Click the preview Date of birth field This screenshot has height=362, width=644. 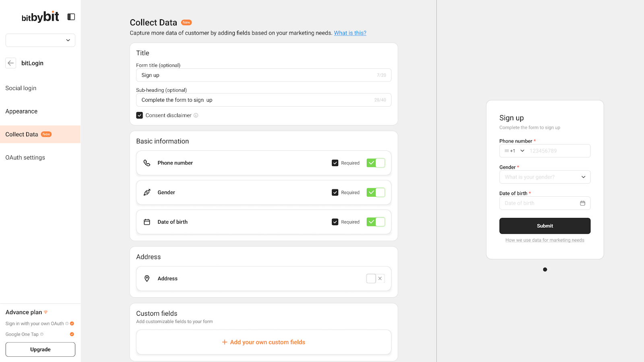[545, 203]
